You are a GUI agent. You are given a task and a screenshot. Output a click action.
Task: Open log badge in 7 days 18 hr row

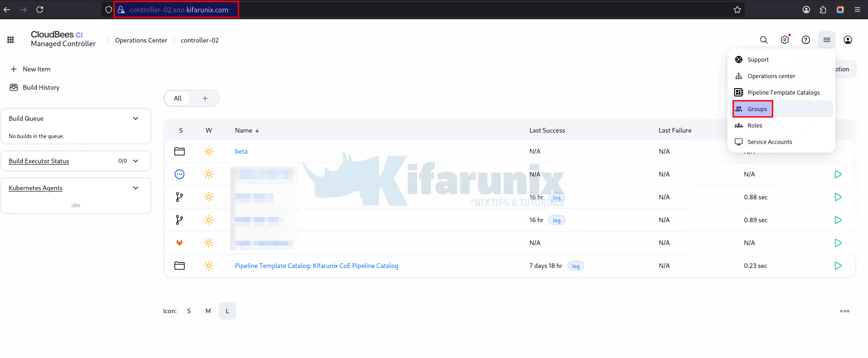click(576, 266)
